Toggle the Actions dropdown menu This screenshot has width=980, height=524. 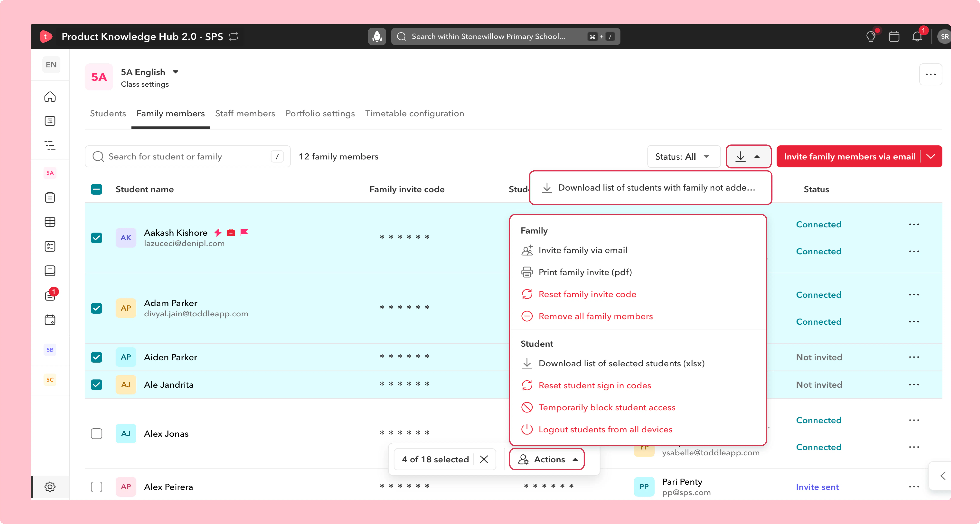point(547,459)
